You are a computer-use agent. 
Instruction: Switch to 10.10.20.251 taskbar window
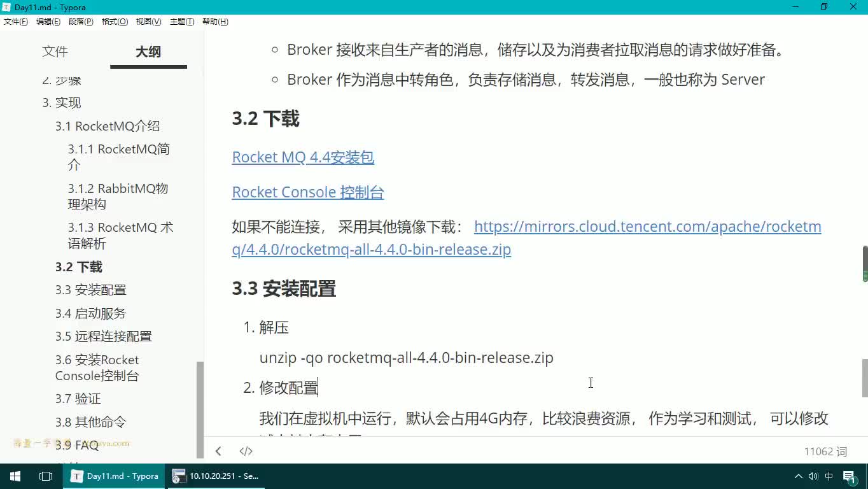coord(216,476)
